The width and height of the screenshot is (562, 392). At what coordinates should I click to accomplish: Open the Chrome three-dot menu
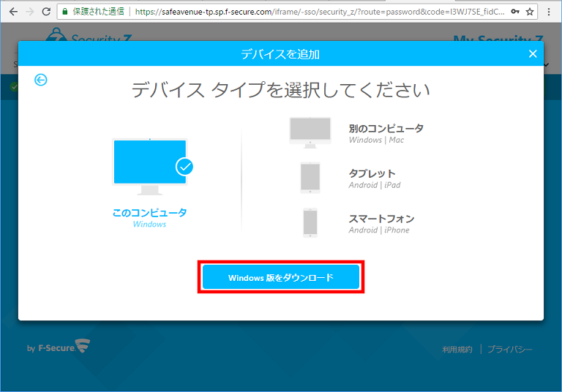pos(549,12)
